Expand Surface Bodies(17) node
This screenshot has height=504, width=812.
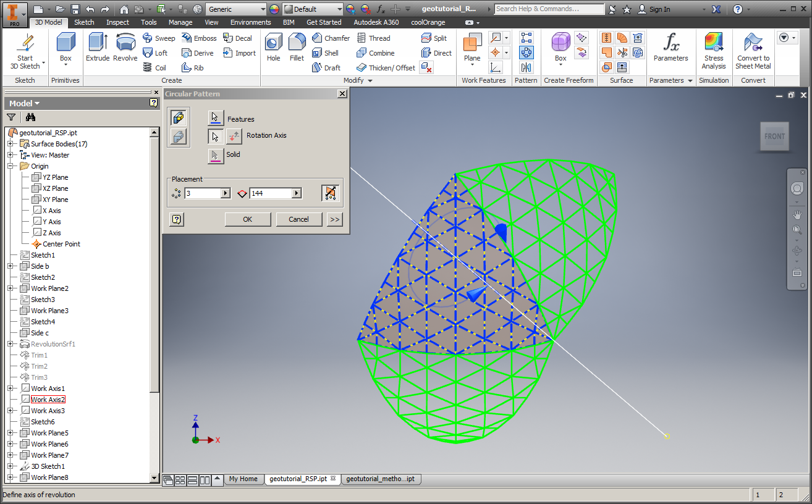pos(11,144)
